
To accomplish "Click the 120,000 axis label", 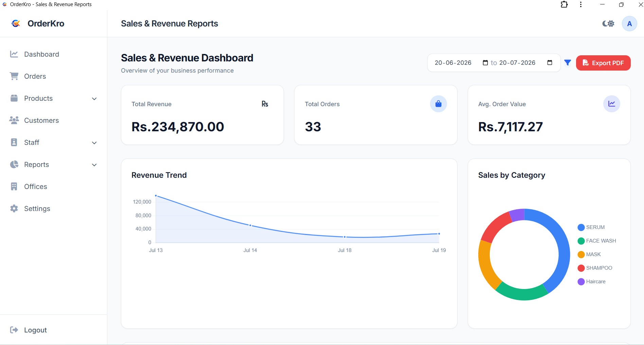I will click(142, 202).
